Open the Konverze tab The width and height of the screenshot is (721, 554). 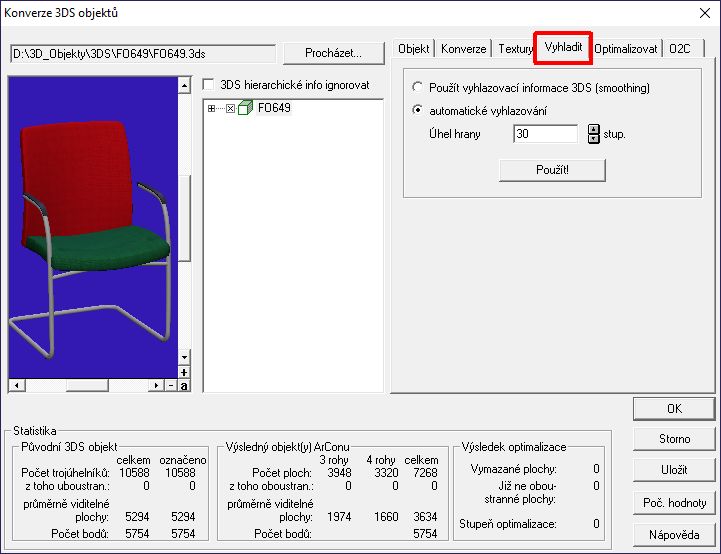pyautogui.click(x=464, y=48)
